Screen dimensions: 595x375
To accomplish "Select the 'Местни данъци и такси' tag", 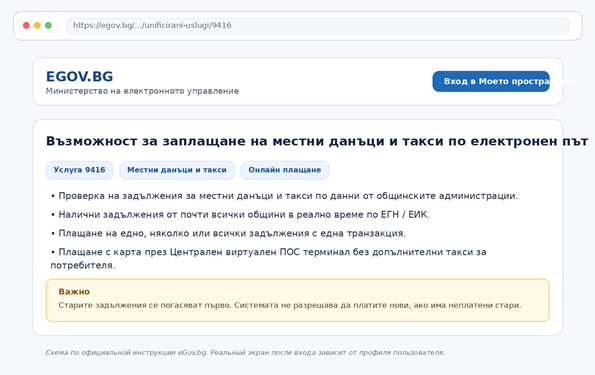I will coord(177,170).
